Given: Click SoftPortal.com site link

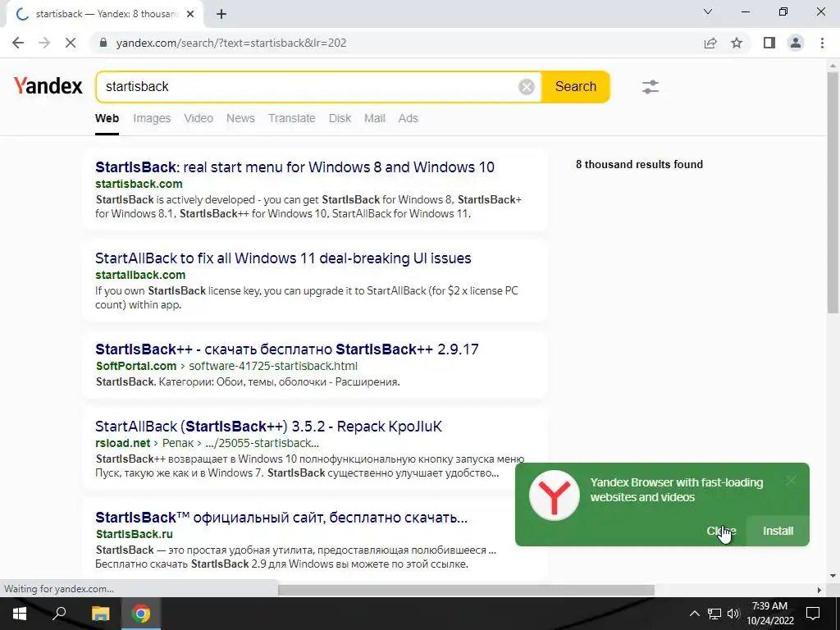Looking at the screenshot, I should point(136,366).
